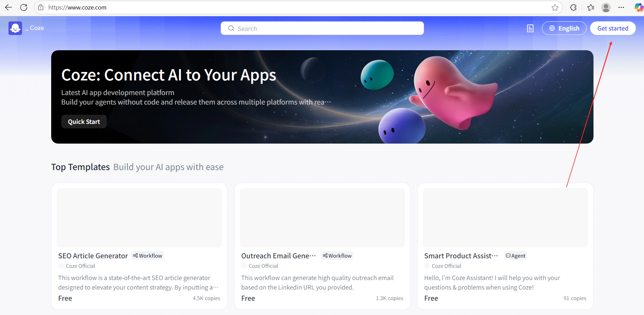Click Outreach Email Generator preview thumbnail
Image resolution: width=644 pixels, height=315 pixels.
[322, 218]
